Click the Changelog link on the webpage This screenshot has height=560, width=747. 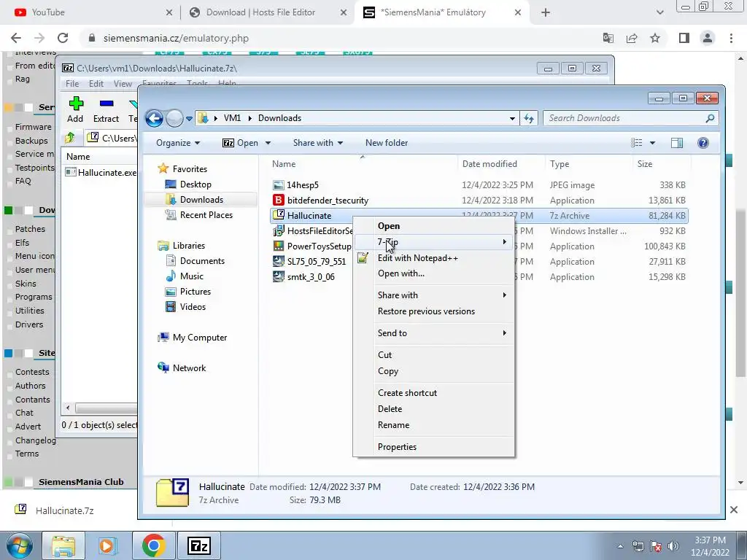click(36, 440)
